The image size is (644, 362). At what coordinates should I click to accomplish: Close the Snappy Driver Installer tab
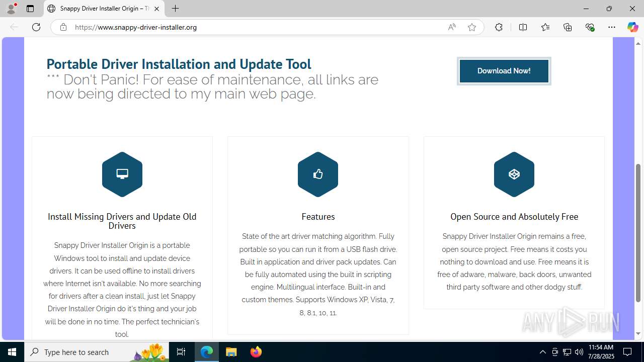point(156,9)
